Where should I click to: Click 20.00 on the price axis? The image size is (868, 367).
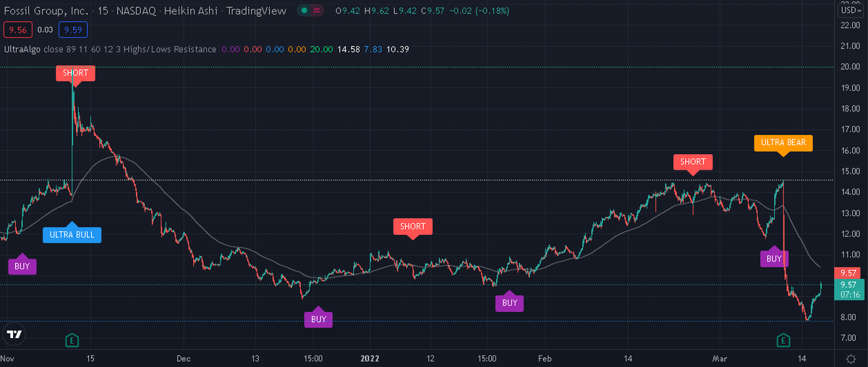pyautogui.click(x=850, y=67)
